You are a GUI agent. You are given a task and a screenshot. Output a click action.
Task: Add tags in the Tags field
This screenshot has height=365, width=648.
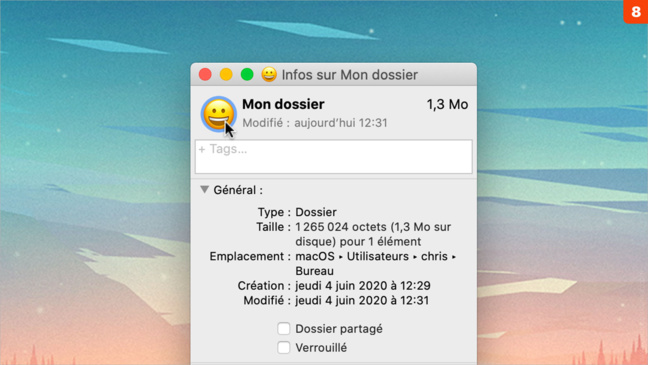(x=334, y=157)
